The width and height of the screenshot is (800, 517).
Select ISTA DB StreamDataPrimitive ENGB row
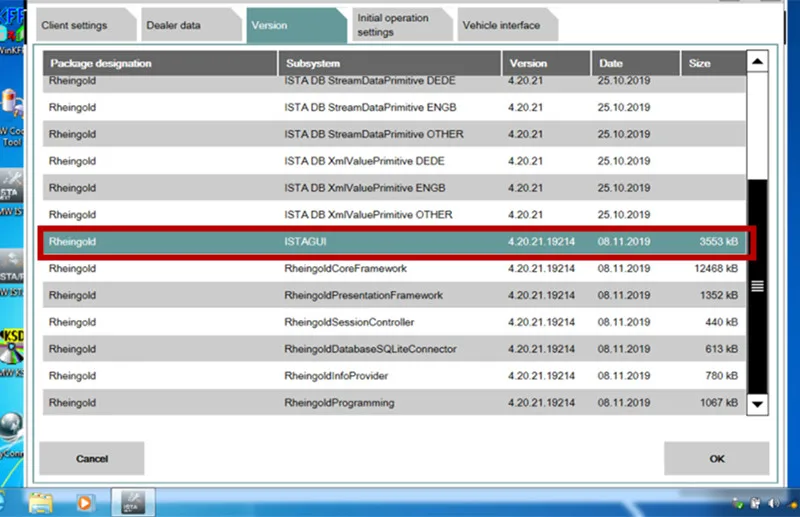click(x=394, y=107)
